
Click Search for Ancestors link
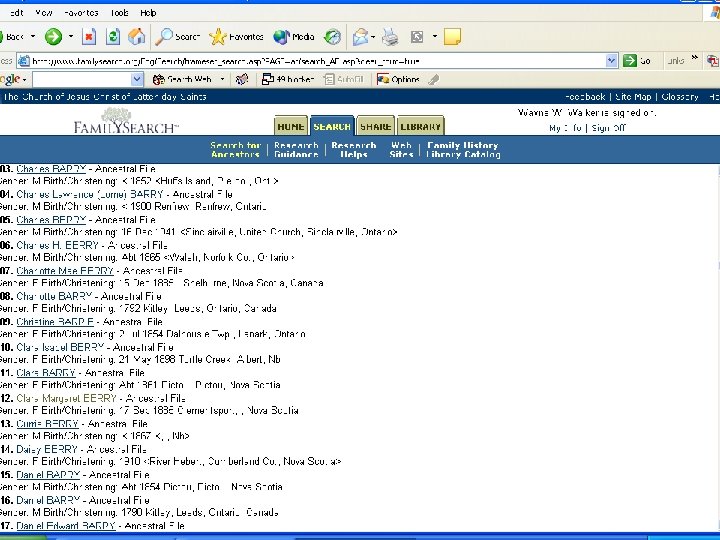coord(236,150)
